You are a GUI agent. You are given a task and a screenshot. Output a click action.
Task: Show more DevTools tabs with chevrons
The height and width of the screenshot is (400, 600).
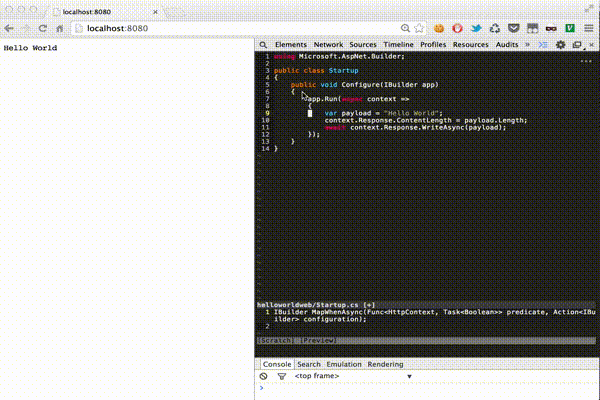click(527, 44)
